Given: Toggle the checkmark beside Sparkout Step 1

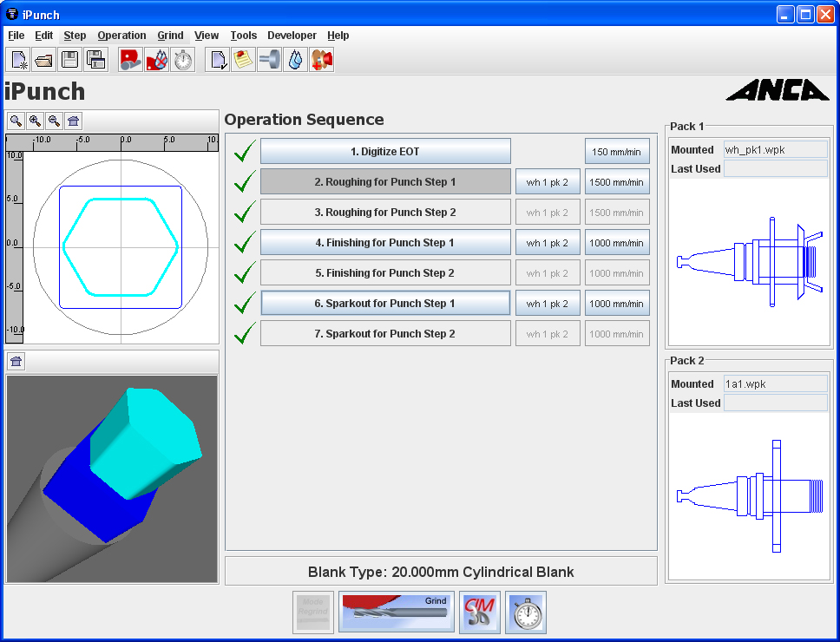Looking at the screenshot, I should 245,304.
